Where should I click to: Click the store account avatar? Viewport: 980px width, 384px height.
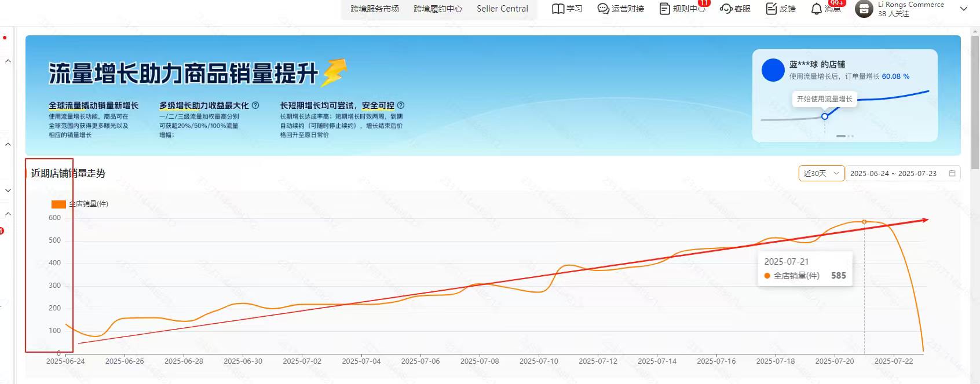tap(864, 9)
